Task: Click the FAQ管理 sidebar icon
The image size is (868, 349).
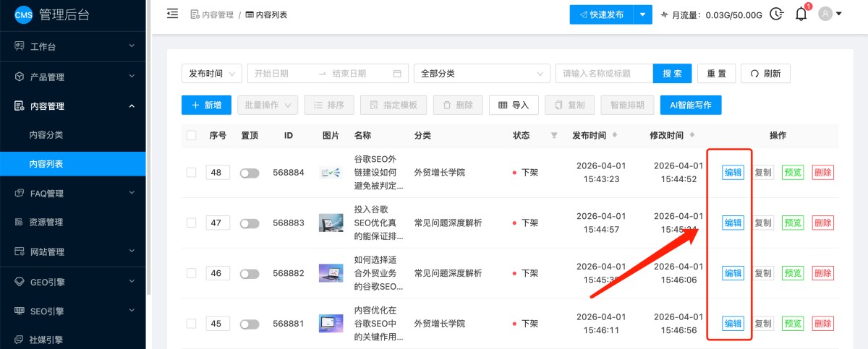Action: [20, 193]
